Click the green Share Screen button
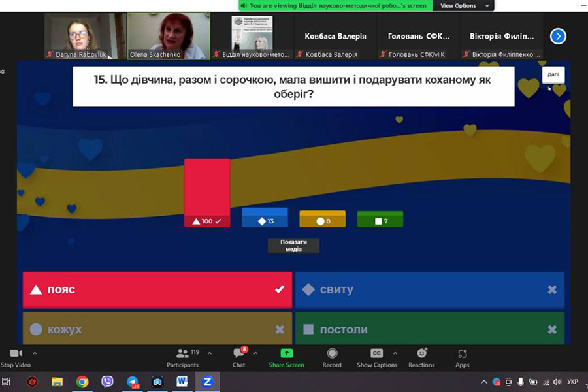Screen dimensions: 588x392 click(287, 358)
